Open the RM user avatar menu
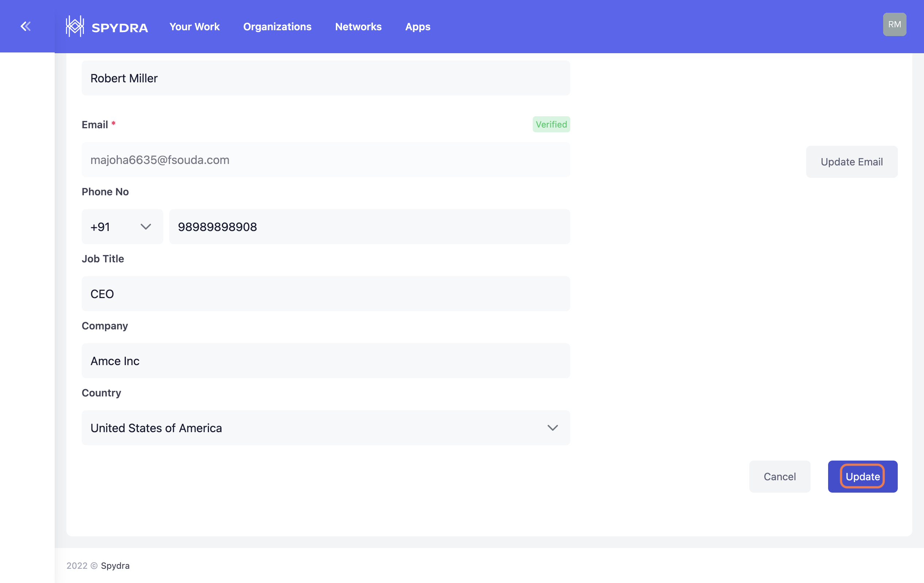The image size is (924, 583). tap(894, 24)
